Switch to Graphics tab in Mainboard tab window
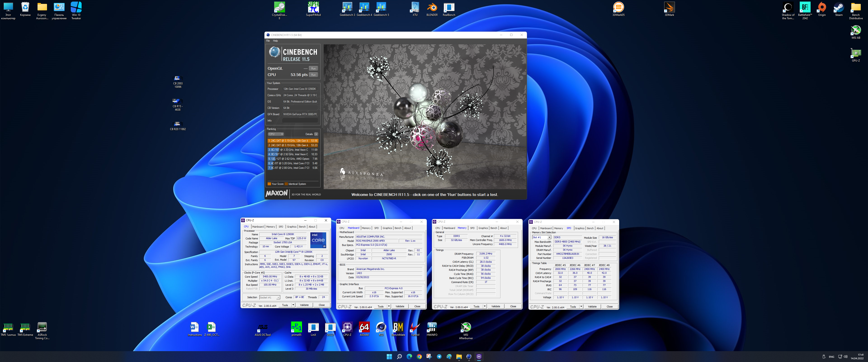 click(387, 228)
